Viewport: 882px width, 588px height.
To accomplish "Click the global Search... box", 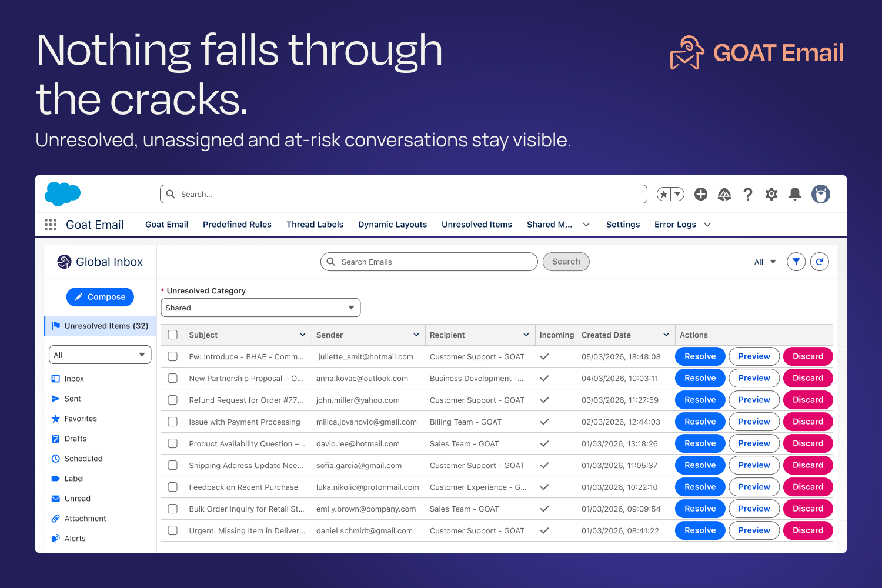I will (x=403, y=194).
